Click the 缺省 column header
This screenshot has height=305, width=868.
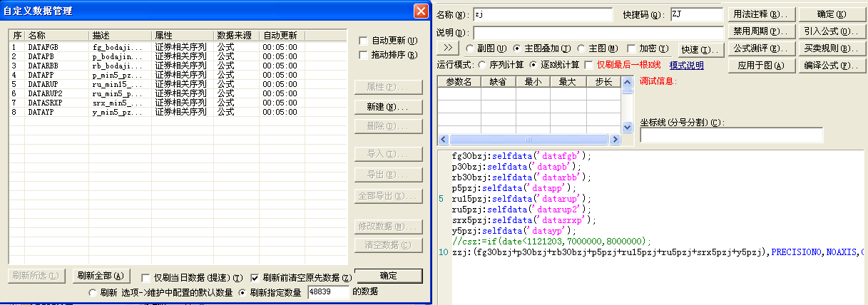tap(498, 82)
